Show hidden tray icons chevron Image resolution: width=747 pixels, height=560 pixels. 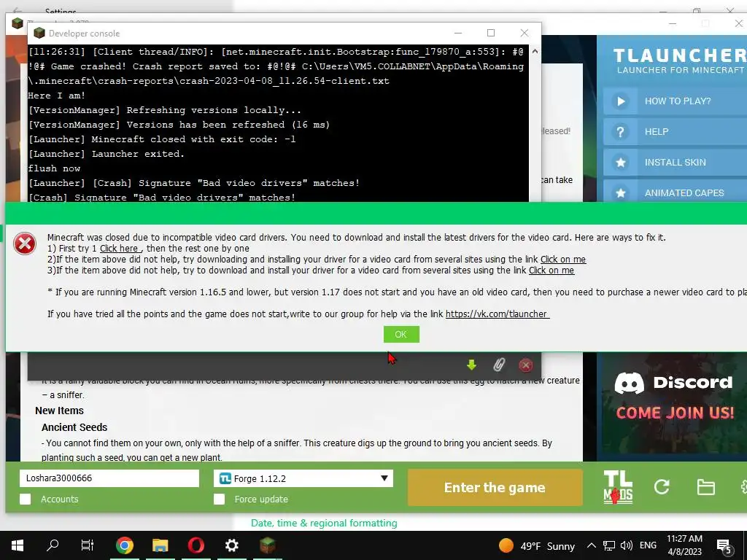click(591, 545)
